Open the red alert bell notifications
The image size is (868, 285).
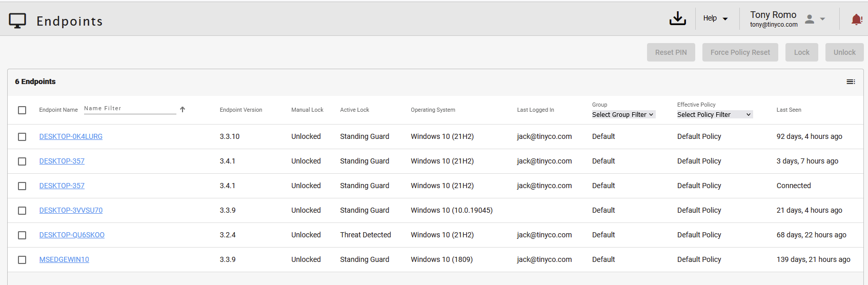coord(856,19)
